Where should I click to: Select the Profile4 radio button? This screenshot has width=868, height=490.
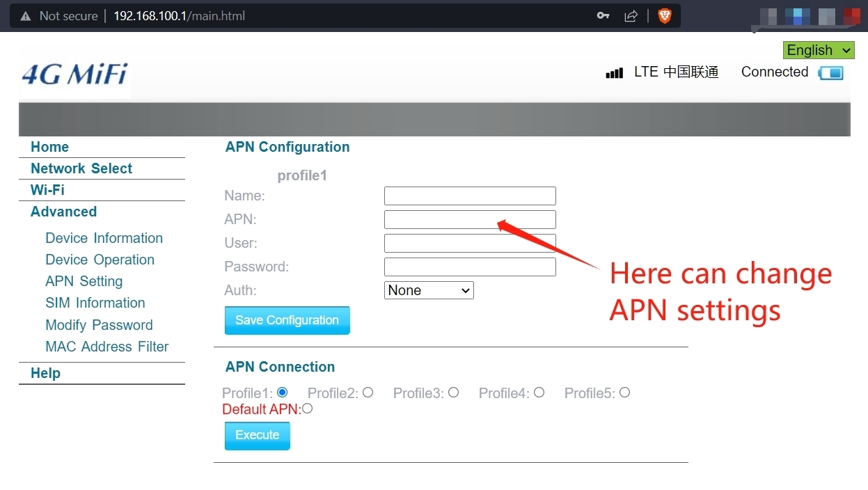point(539,393)
